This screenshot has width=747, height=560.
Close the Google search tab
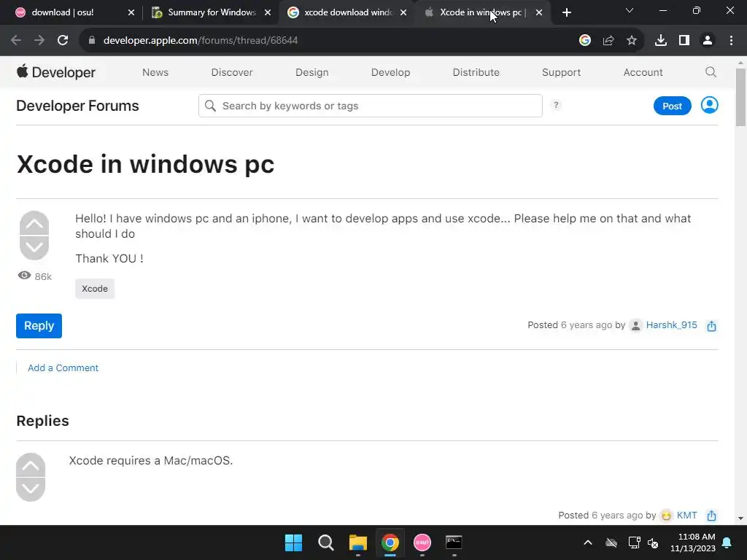[x=403, y=13]
